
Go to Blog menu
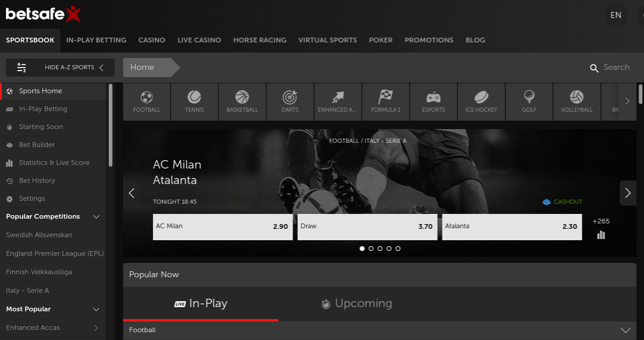click(x=475, y=40)
